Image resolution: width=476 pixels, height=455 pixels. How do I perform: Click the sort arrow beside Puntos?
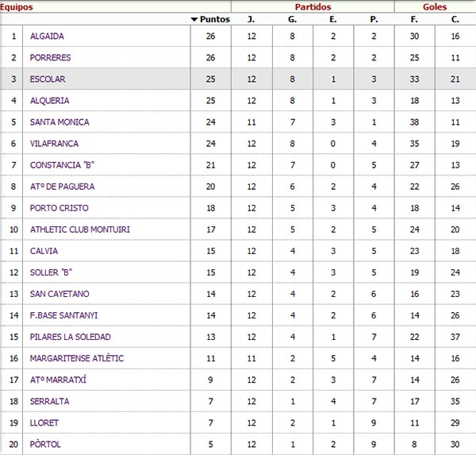pos(194,19)
